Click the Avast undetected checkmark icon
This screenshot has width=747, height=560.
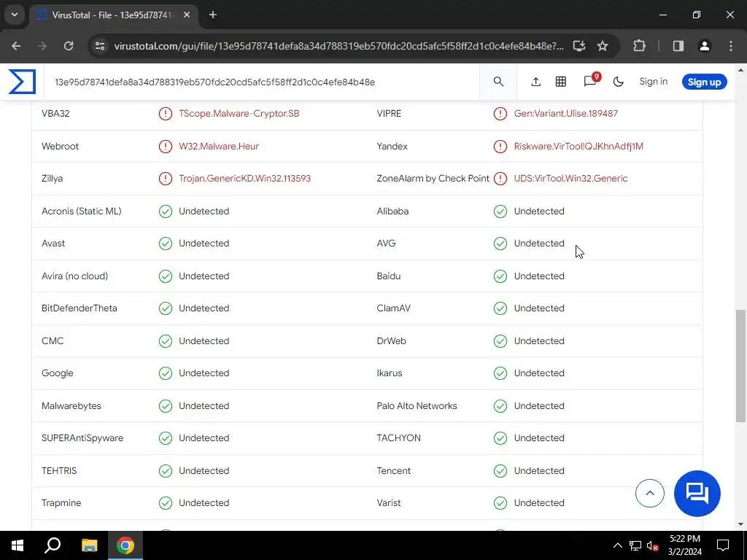tap(166, 244)
